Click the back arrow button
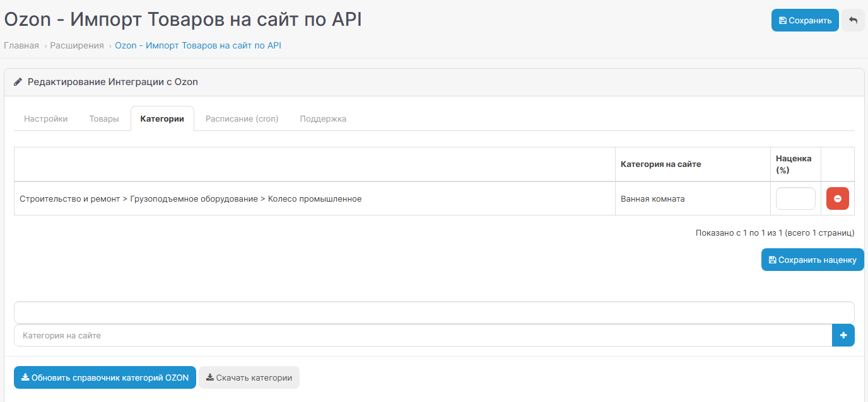The image size is (868, 402). (x=853, y=20)
